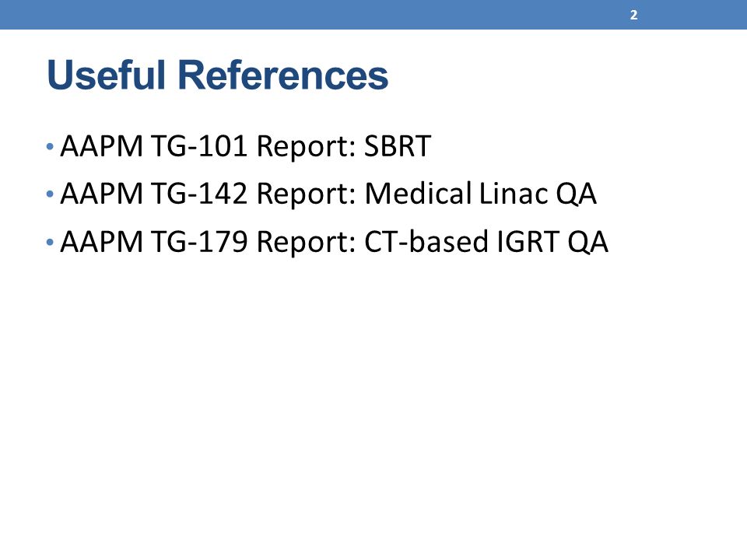Click 'Report:' in the TG-179 line
This screenshot has width=747, height=560.
(x=307, y=243)
